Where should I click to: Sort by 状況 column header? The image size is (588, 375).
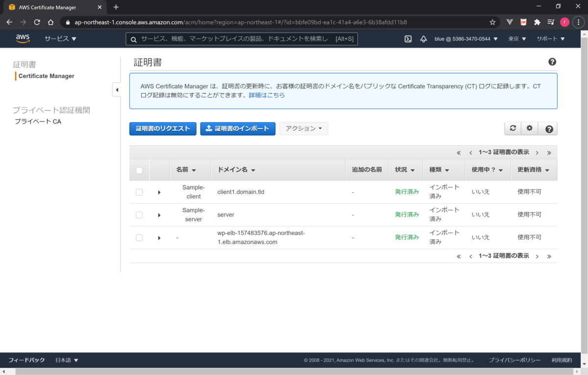click(405, 170)
